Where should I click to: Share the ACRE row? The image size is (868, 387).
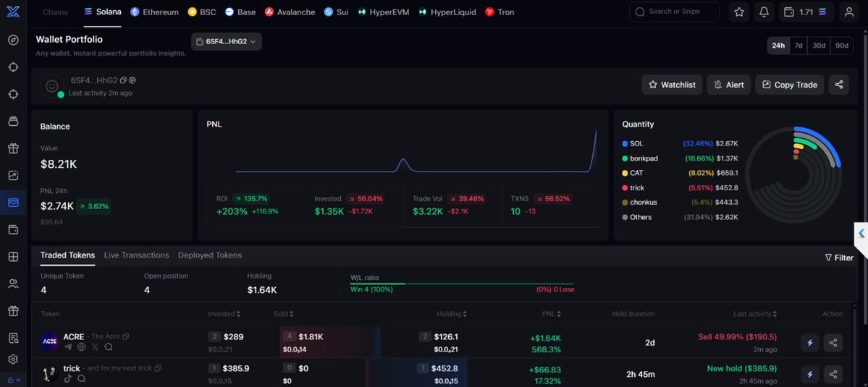(x=833, y=343)
